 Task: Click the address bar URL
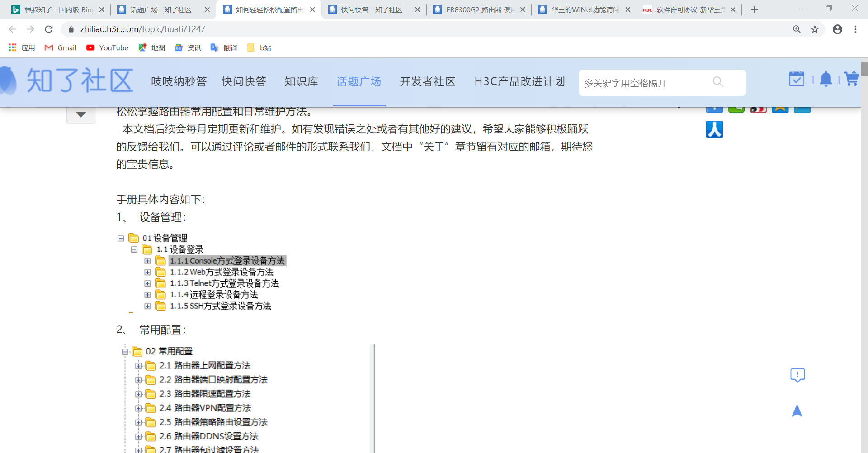click(x=142, y=29)
